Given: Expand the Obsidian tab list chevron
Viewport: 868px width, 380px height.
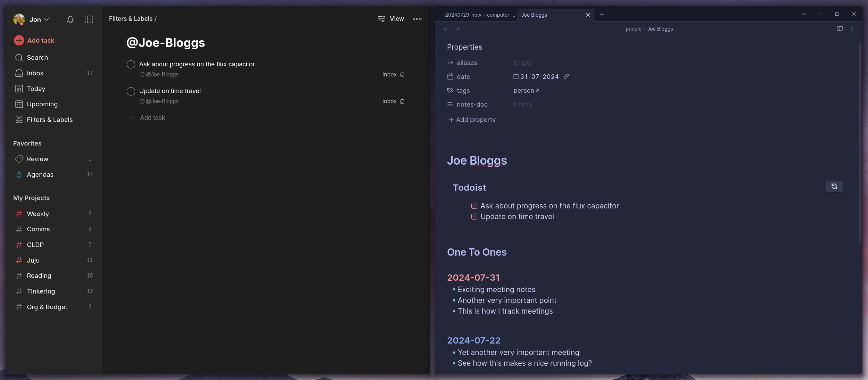Looking at the screenshot, I should point(804,14).
